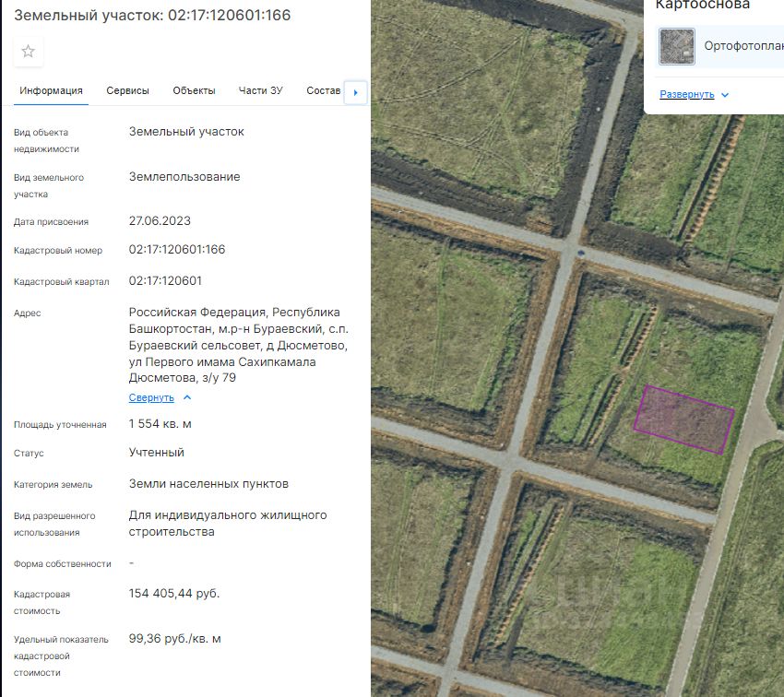
Task: Select the status value Учтенный
Action: tap(157, 452)
